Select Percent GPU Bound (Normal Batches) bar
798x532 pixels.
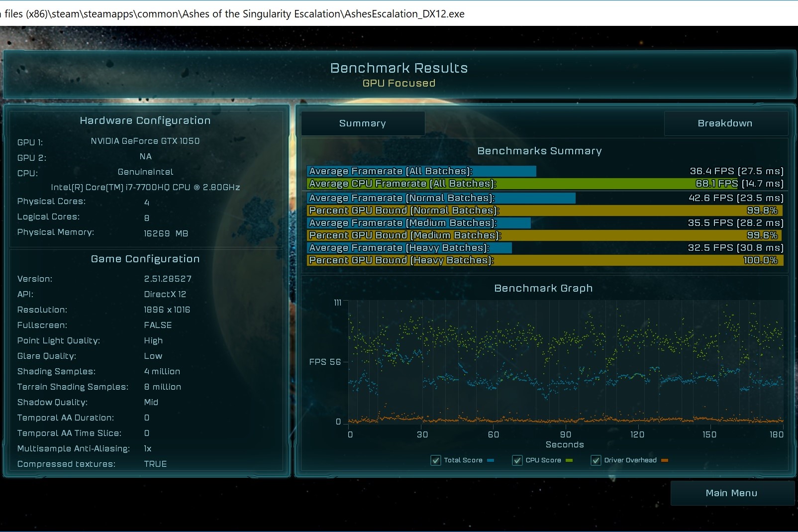pyautogui.click(x=545, y=211)
